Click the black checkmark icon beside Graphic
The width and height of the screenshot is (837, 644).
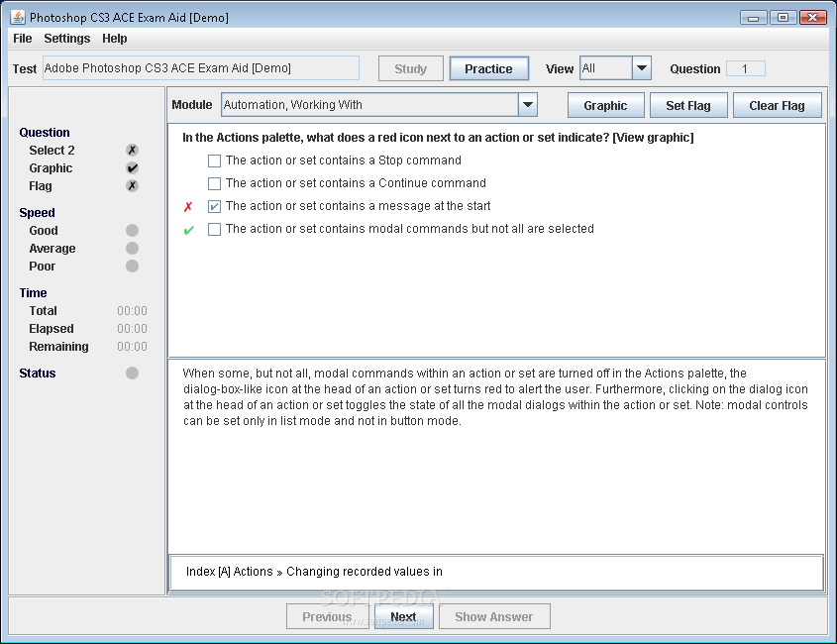click(x=132, y=168)
